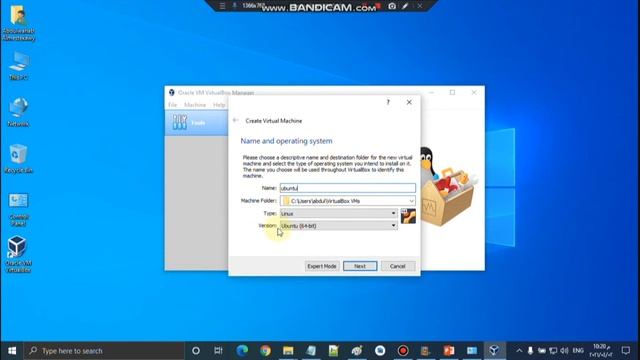
Task: Open the Recycle Bin desktop icon
Action: point(18,158)
